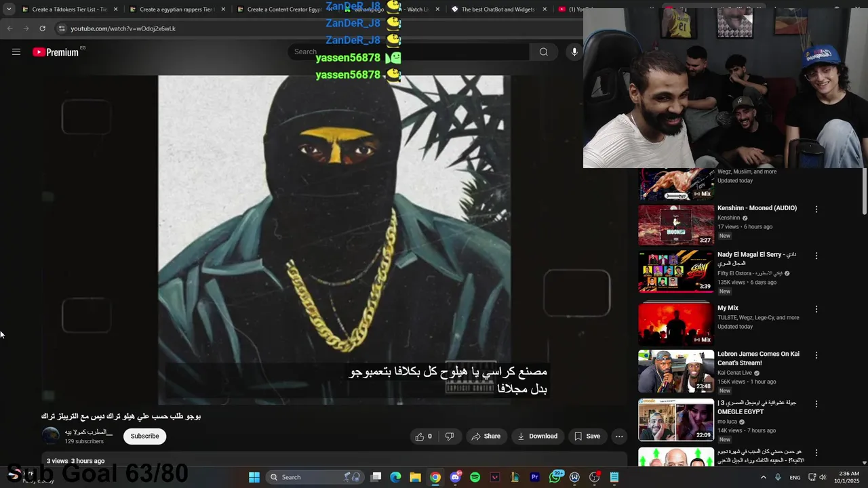Open options menu for My Mix

tap(816, 309)
